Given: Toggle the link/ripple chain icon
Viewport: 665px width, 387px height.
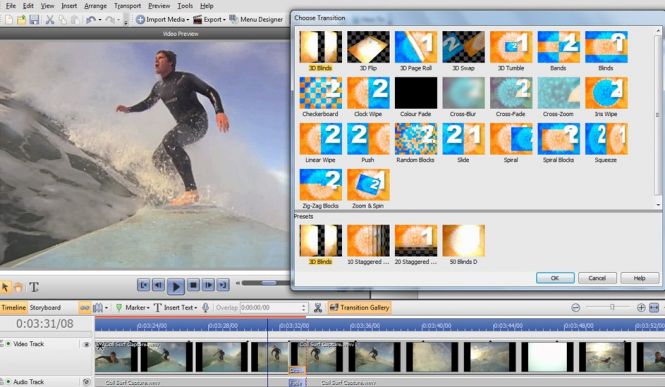Looking at the screenshot, I should click(85, 308).
